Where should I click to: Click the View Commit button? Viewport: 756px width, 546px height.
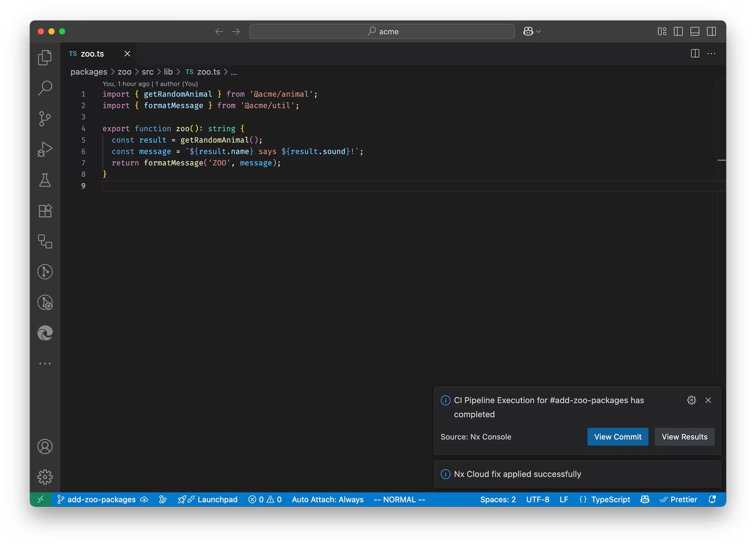(x=618, y=437)
